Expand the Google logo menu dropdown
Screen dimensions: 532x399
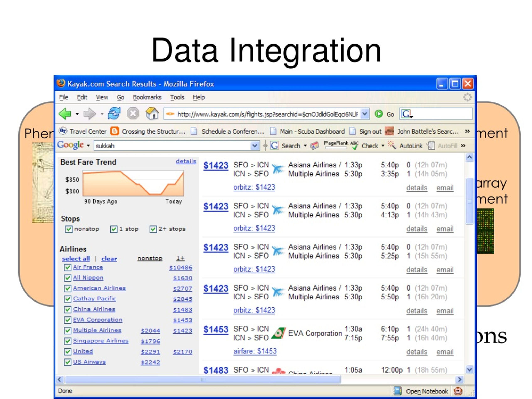pyautogui.click(x=88, y=145)
